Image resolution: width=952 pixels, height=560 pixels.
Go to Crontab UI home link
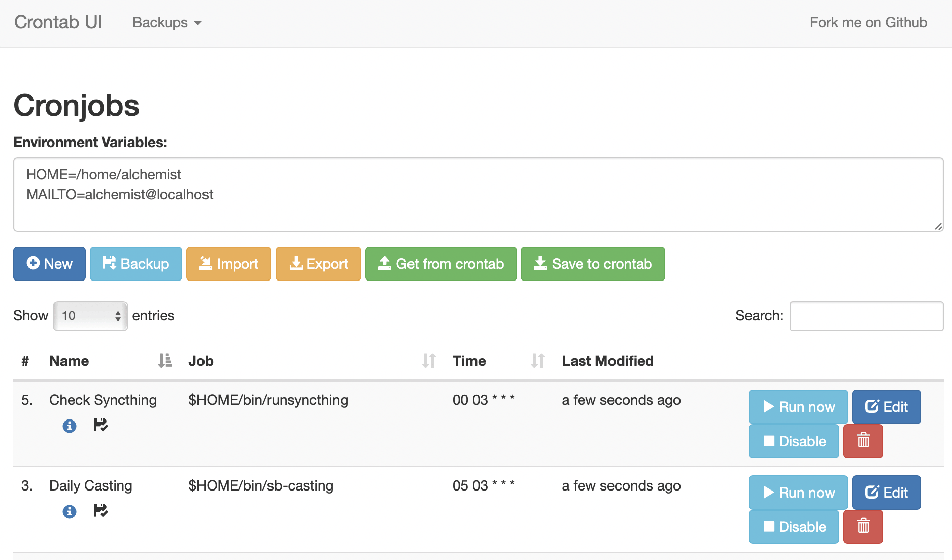(x=58, y=22)
